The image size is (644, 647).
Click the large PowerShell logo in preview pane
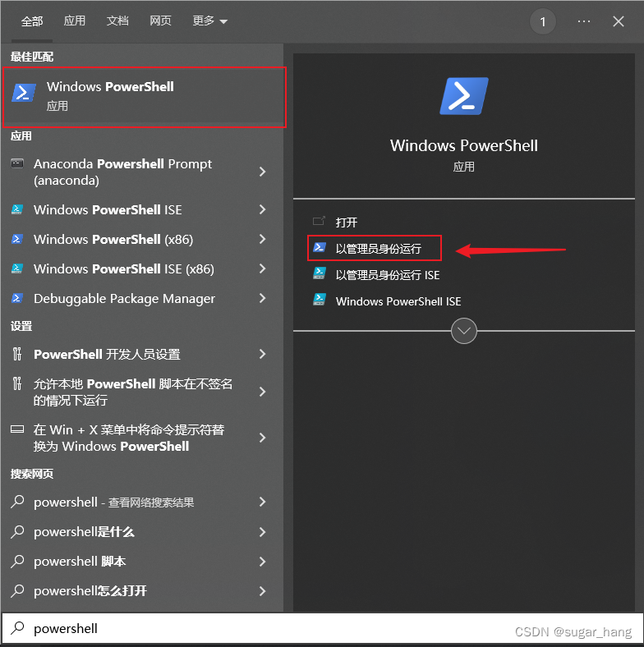[464, 96]
